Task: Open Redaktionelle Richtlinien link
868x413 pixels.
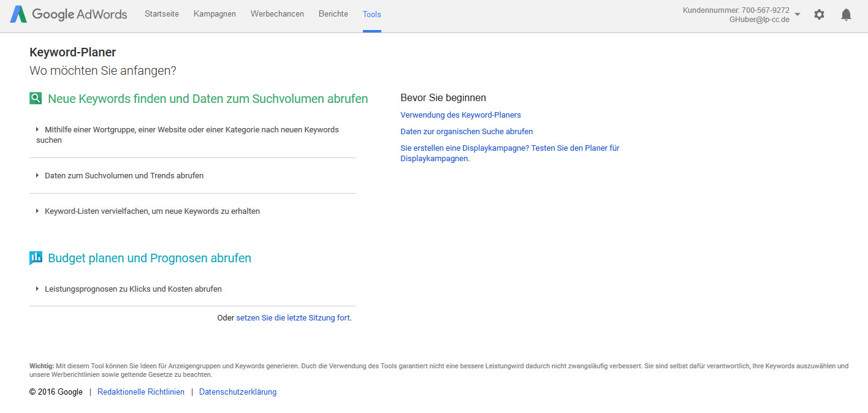Action: pos(141,392)
